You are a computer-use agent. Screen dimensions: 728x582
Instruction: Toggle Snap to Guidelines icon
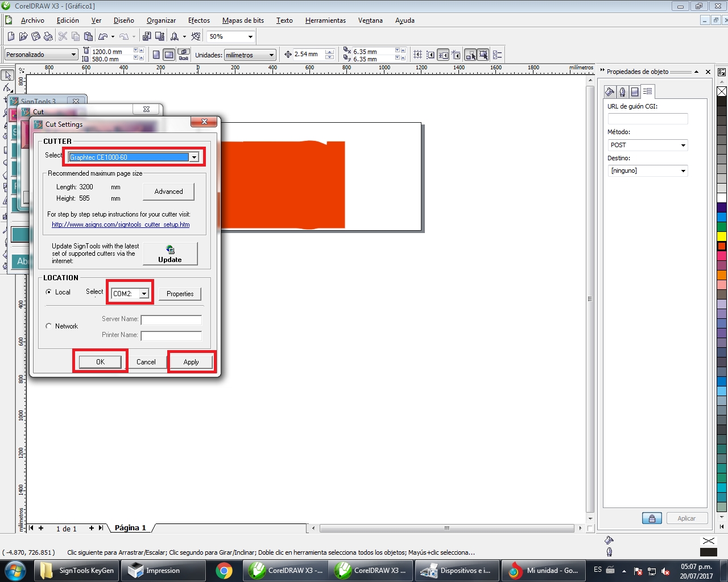click(x=431, y=55)
